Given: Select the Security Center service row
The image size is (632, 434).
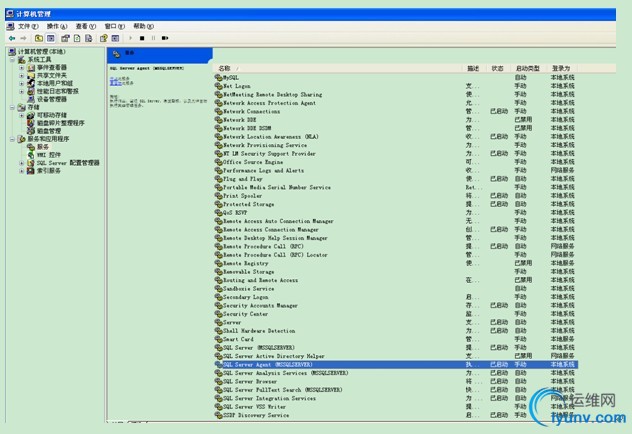Looking at the screenshot, I should point(396,314).
